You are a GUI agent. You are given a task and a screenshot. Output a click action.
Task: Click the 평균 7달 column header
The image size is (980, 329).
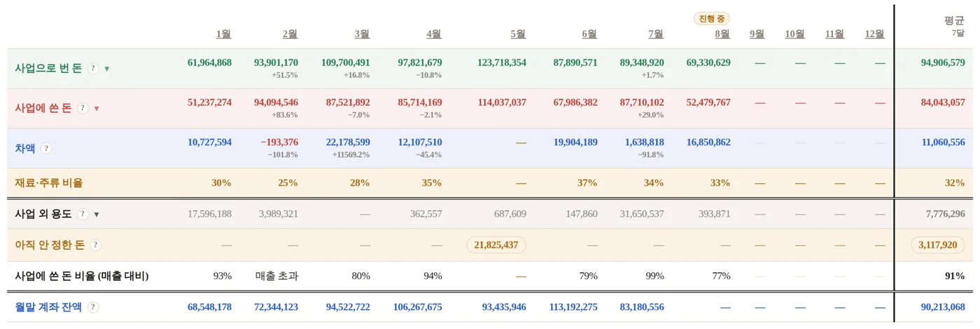tap(954, 27)
